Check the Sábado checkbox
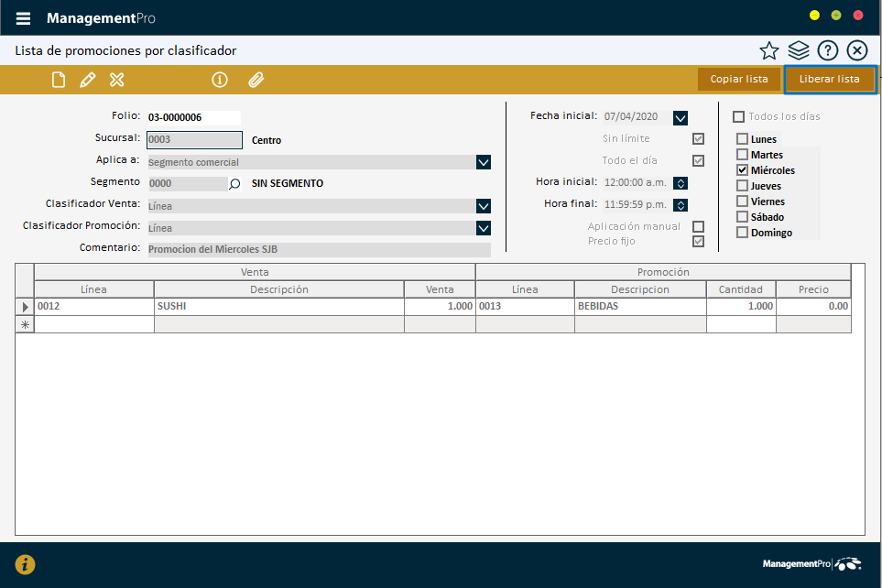882x588 pixels. pyautogui.click(x=743, y=217)
